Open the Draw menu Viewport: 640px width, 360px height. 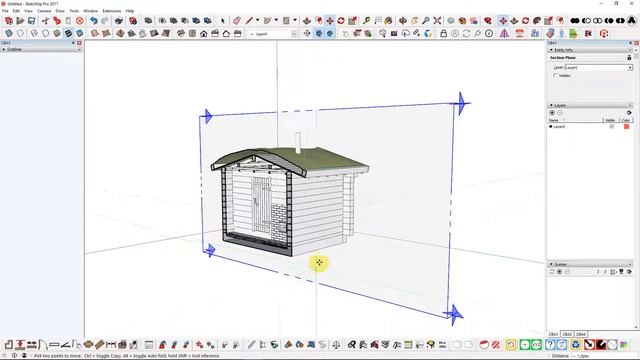point(60,11)
